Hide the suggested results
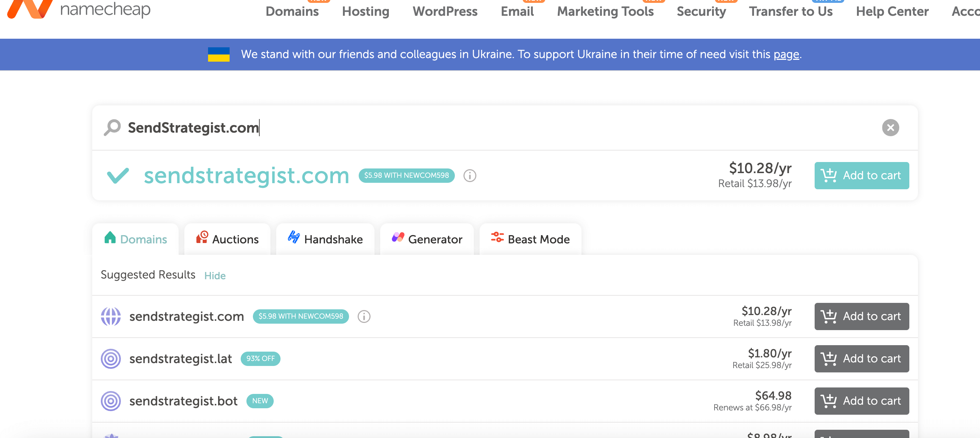Viewport: 980px width, 438px height. pos(215,276)
